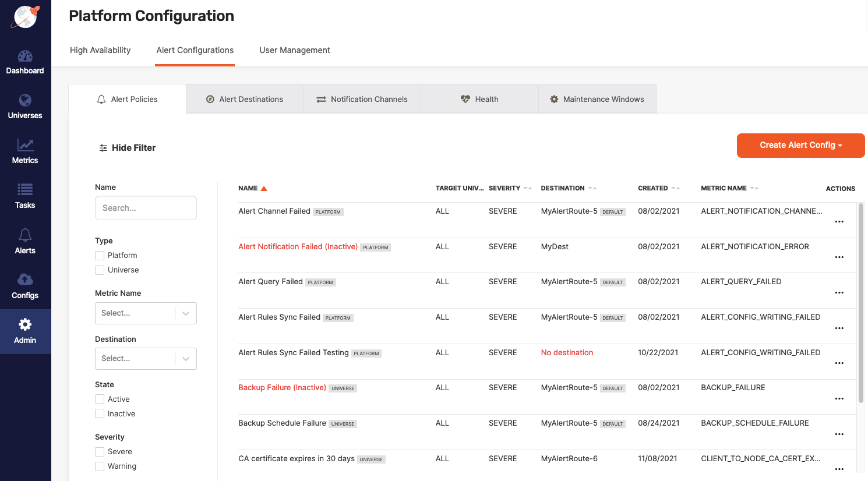Open the Metric Name select dropdown
Image resolution: width=868 pixels, height=481 pixels.
point(146,313)
